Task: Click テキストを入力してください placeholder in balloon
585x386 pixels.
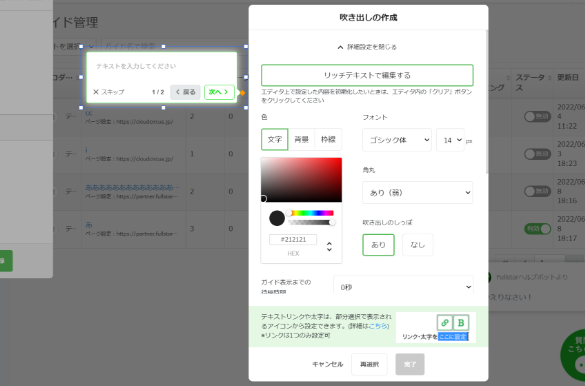Action: click(x=136, y=66)
